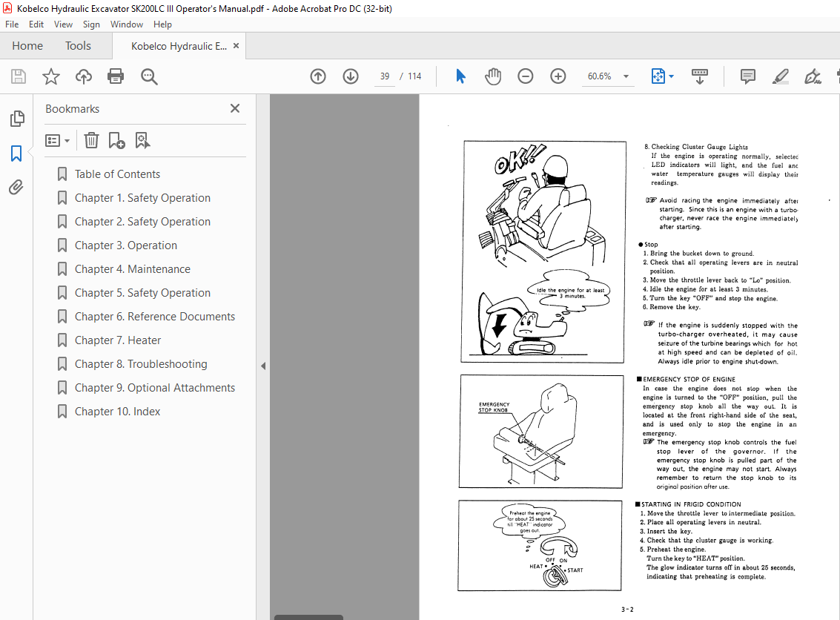Open the zoom level 60.6% dropdown

625,76
